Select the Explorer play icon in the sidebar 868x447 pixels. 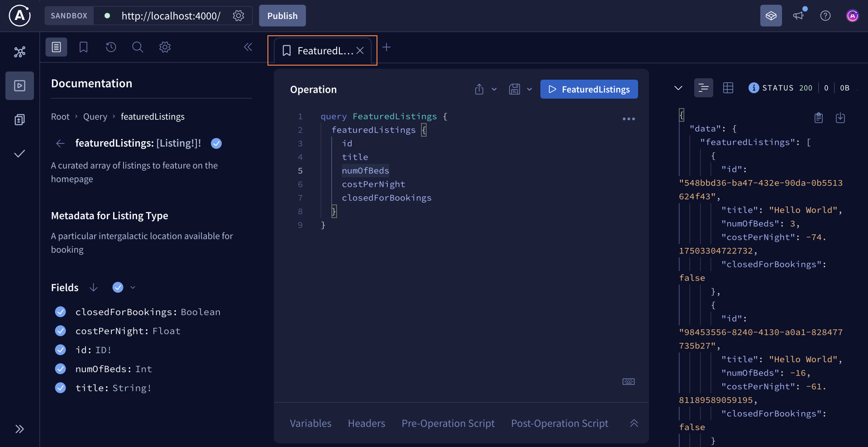(x=19, y=86)
